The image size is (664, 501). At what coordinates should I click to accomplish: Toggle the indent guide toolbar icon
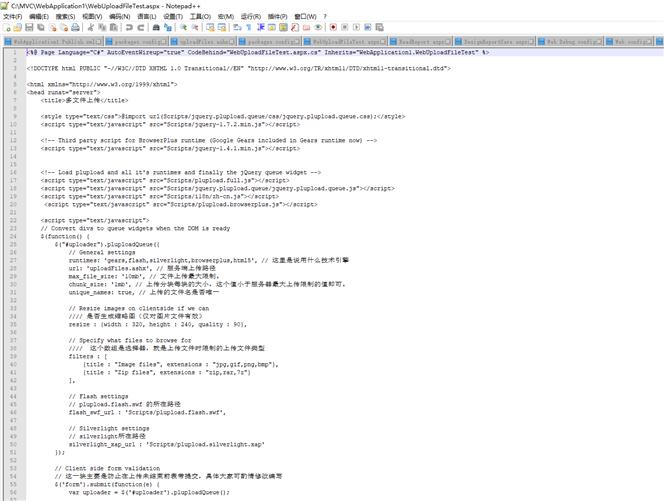261,28
